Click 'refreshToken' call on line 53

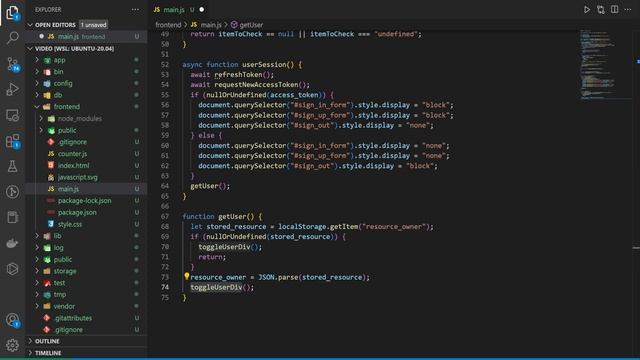238,75
